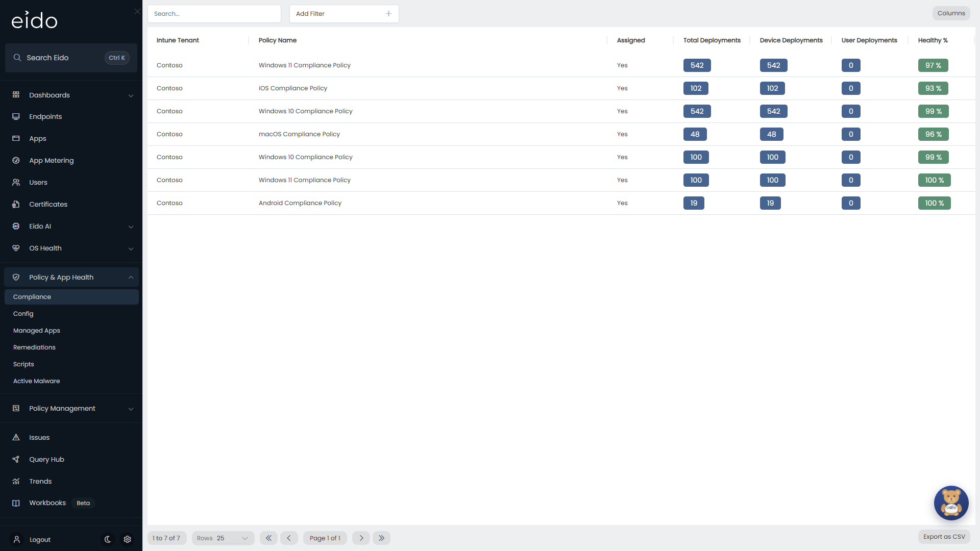Click the table Search field
Screen dimensions: 980x551
click(214, 14)
